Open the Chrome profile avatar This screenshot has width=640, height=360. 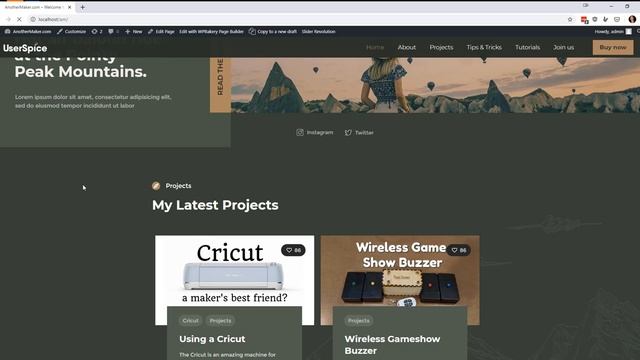632,19
